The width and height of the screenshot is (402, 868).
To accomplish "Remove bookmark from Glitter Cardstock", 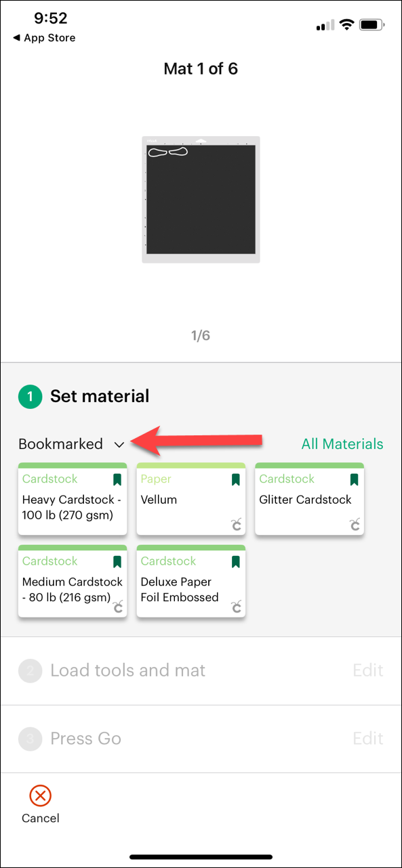I will (x=354, y=479).
